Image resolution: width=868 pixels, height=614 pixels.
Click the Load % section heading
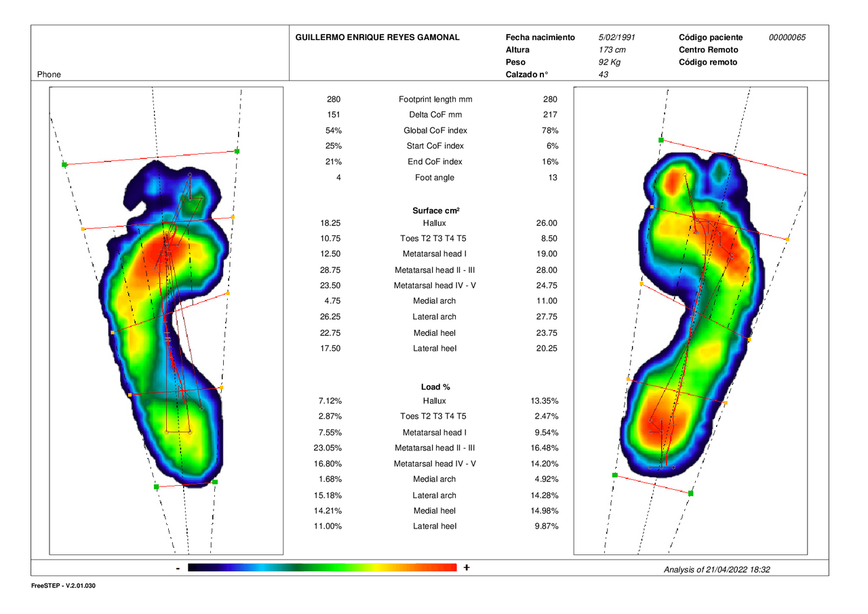coord(435,387)
